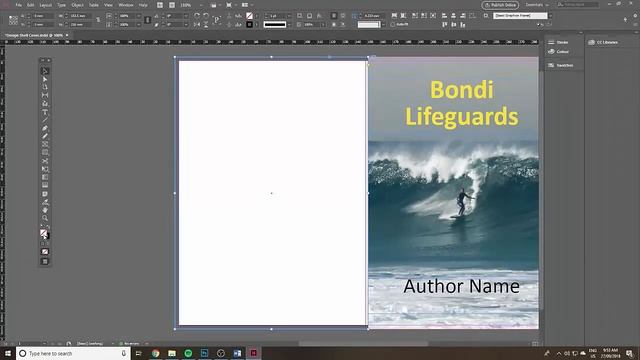This screenshot has width=640, height=360.
Task: Open the zoom level dropdown in application bar
Action: pyautogui.click(x=201, y=5)
